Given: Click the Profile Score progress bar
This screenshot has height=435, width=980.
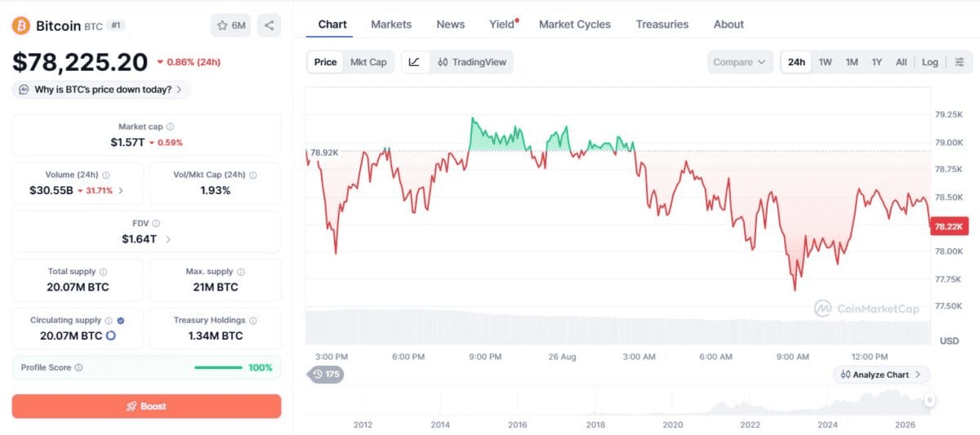Looking at the screenshot, I should 218,368.
